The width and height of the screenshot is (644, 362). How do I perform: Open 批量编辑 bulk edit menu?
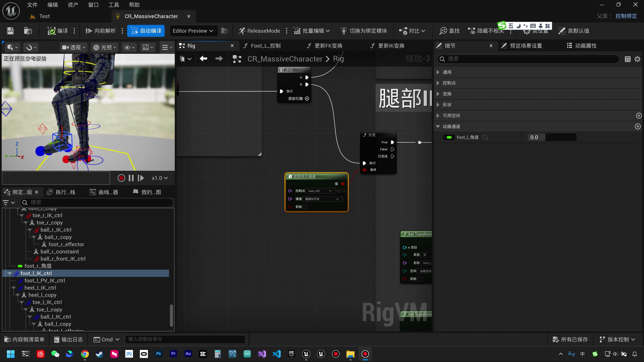pos(311,31)
